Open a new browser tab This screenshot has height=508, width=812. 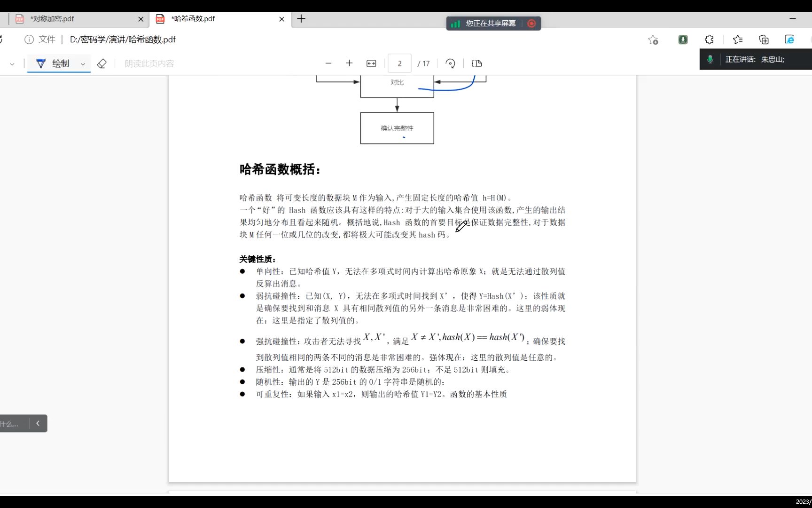coord(301,19)
